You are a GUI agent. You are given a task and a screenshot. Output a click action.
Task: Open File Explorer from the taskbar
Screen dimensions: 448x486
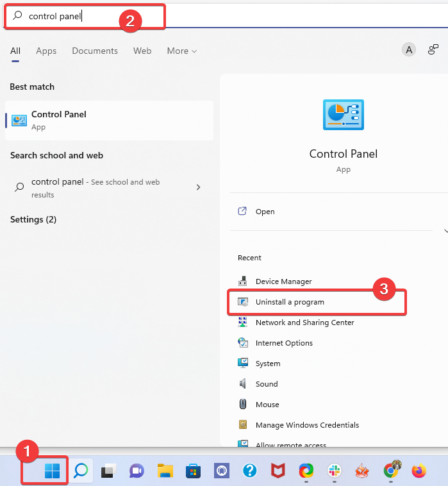click(x=165, y=471)
